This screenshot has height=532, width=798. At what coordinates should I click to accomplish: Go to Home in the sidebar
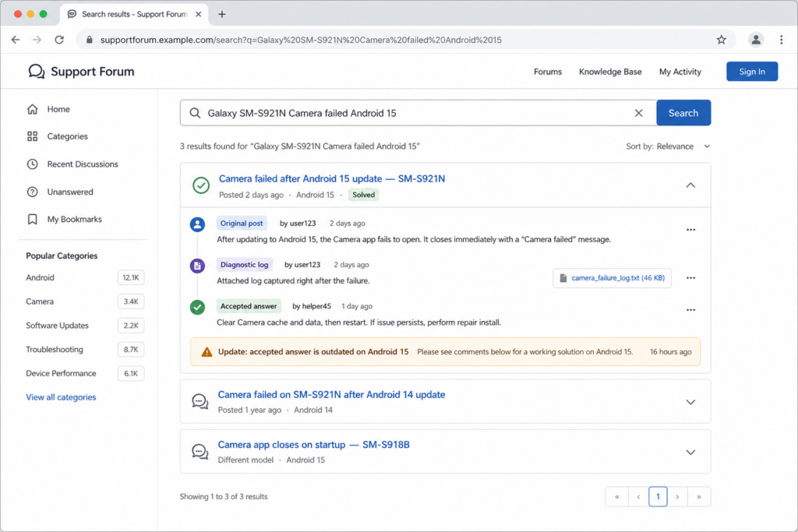[x=58, y=109]
